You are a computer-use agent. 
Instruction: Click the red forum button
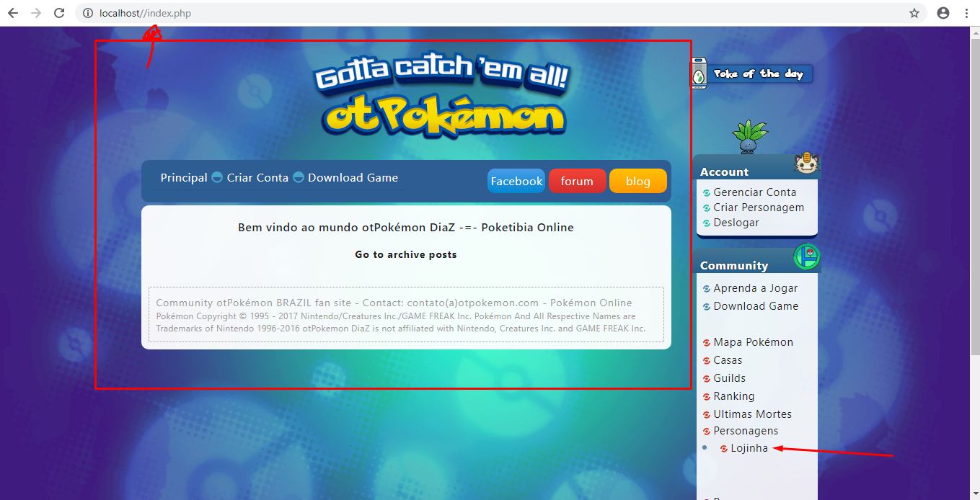point(577,181)
